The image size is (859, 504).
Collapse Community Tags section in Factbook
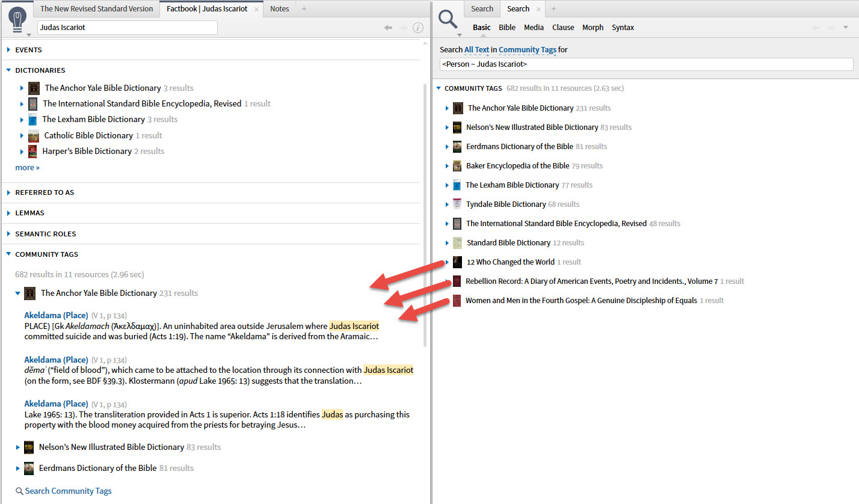point(9,254)
